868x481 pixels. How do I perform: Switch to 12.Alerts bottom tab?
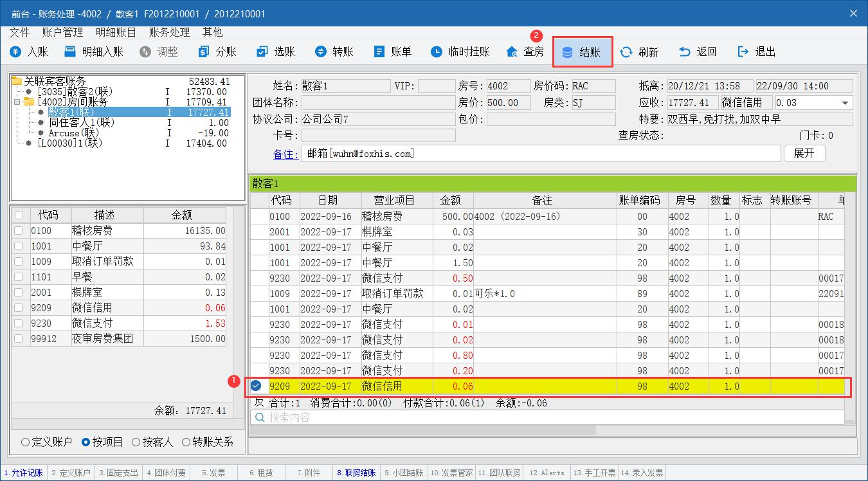pyautogui.click(x=547, y=473)
